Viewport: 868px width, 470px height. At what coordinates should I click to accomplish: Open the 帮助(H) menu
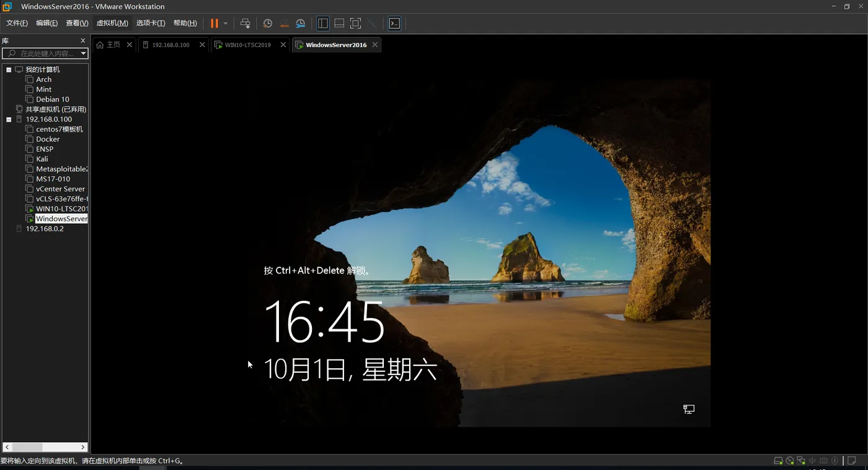coord(185,23)
